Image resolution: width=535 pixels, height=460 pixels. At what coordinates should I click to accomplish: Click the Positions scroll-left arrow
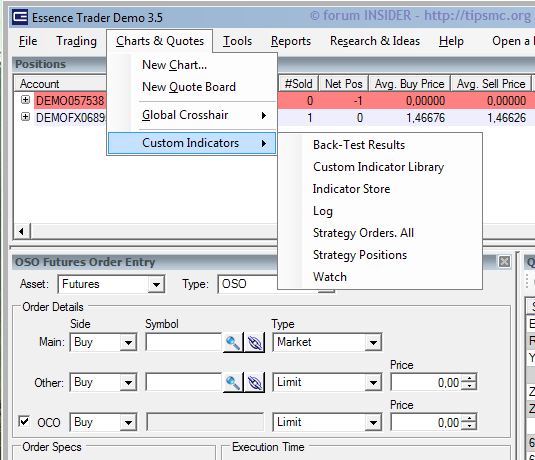coord(22,231)
